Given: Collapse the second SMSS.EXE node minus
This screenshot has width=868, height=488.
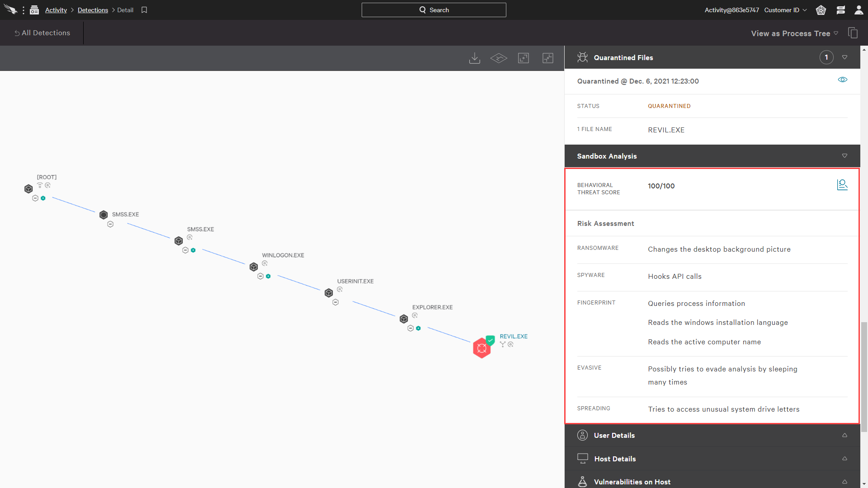Looking at the screenshot, I should 185,250.
